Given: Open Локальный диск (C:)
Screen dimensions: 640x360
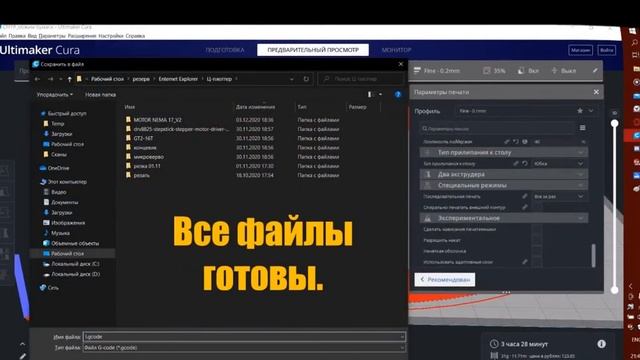Looking at the screenshot, I should [x=71, y=264].
